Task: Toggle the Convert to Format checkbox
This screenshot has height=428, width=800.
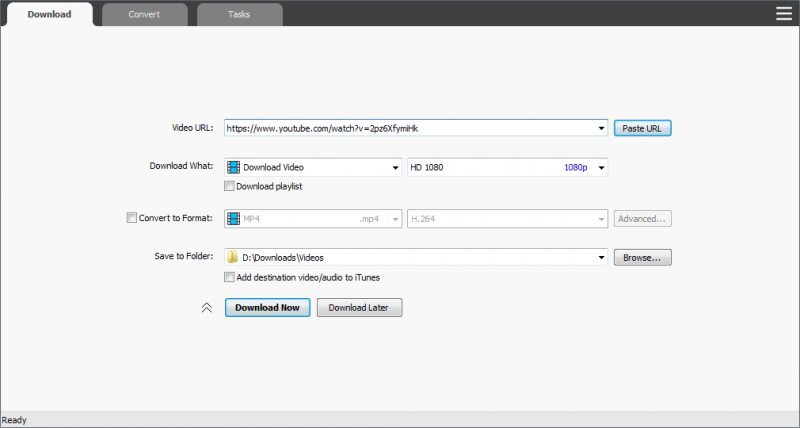Action: tap(133, 218)
